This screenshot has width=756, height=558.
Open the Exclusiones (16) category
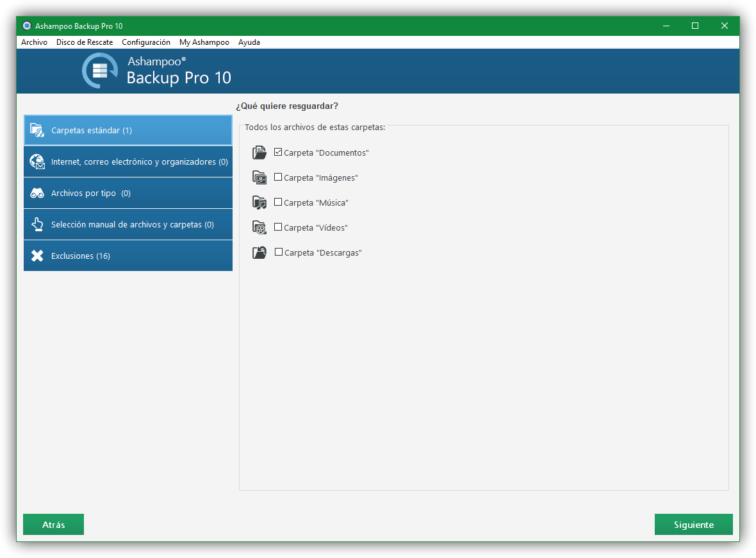(x=127, y=256)
